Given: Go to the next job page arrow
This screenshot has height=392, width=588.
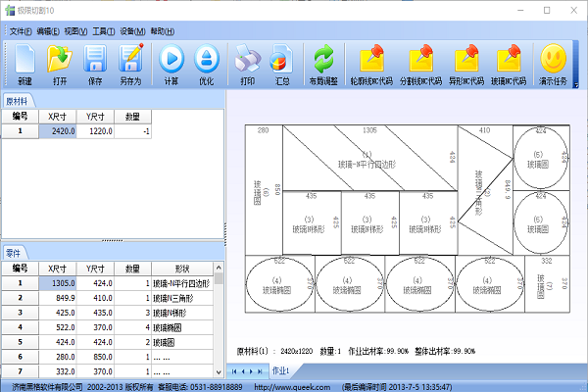Looking at the screenshot, I should tap(251, 371).
